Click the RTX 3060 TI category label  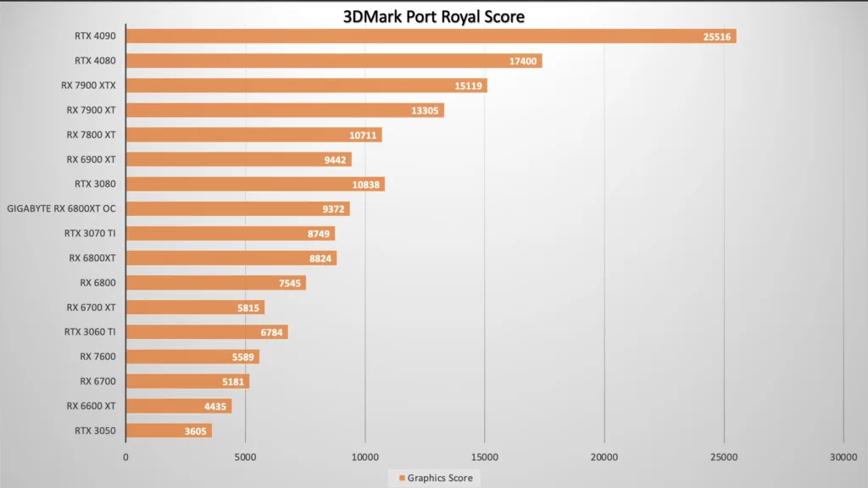92,331
